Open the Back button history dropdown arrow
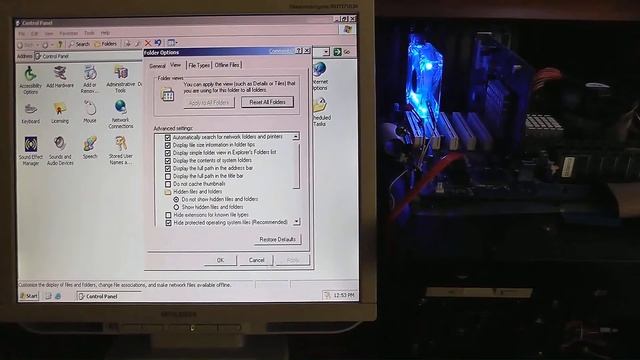The height and width of the screenshot is (360, 640). pyautogui.click(x=37, y=45)
